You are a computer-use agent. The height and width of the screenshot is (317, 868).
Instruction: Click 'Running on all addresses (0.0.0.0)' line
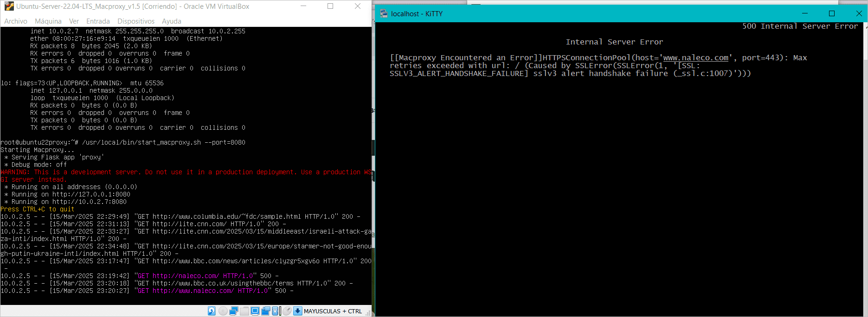(x=71, y=187)
